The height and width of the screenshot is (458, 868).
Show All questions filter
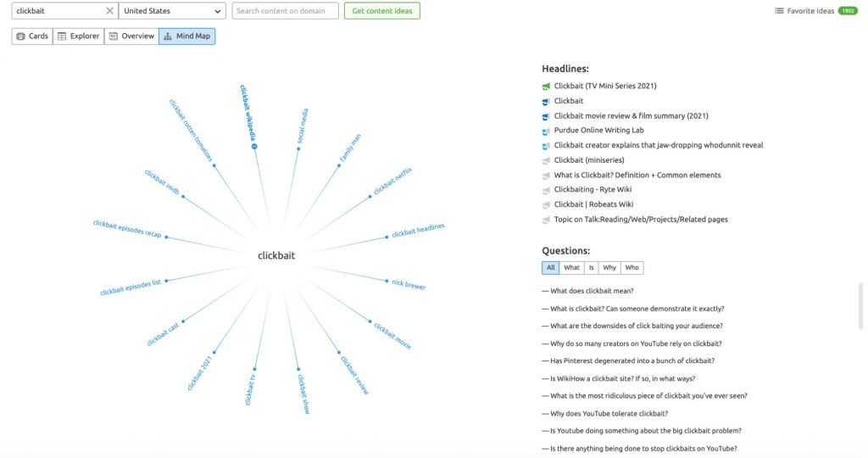pyautogui.click(x=551, y=268)
